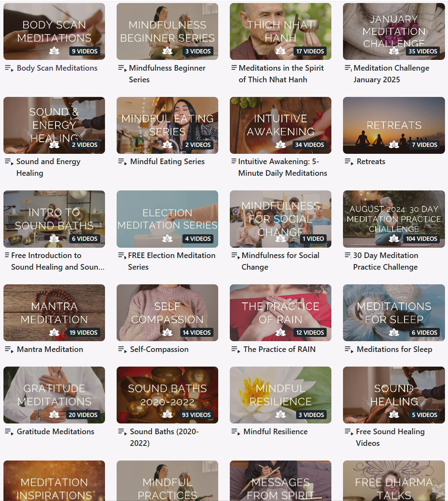Open Mindfulness for Social Change thumbnail
Screen dimensions: 448x501
click(x=281, y=219)
